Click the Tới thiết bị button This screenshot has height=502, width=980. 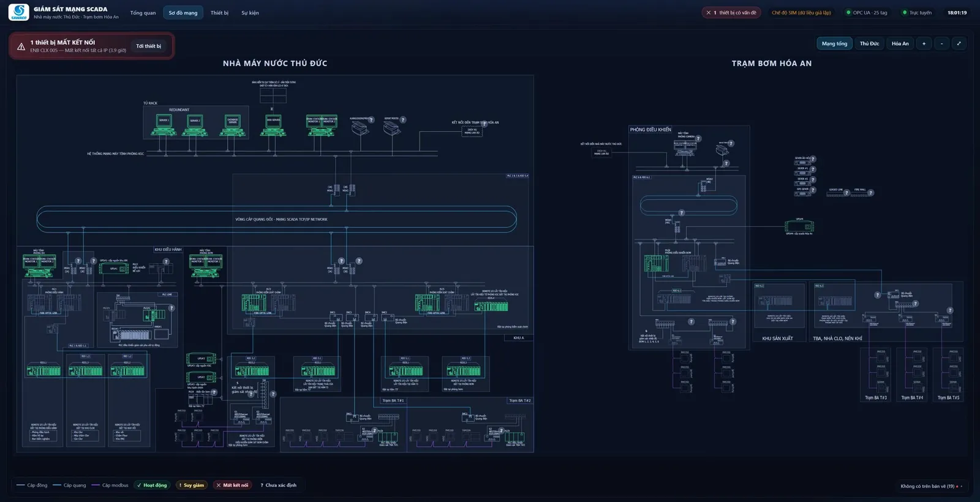(148, 46)
